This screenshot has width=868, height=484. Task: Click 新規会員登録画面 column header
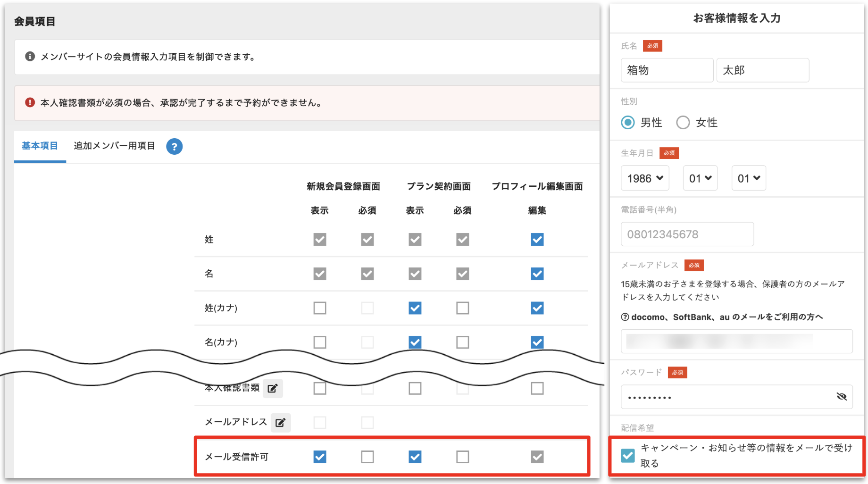click(343, 186)
